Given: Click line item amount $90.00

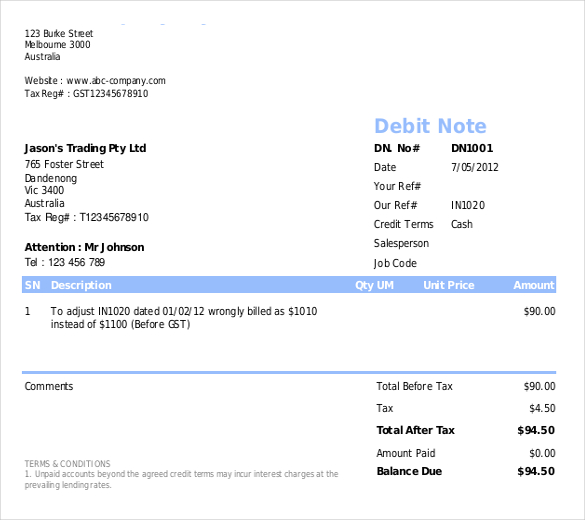Looking at the screenshot, I should (539, 311).
